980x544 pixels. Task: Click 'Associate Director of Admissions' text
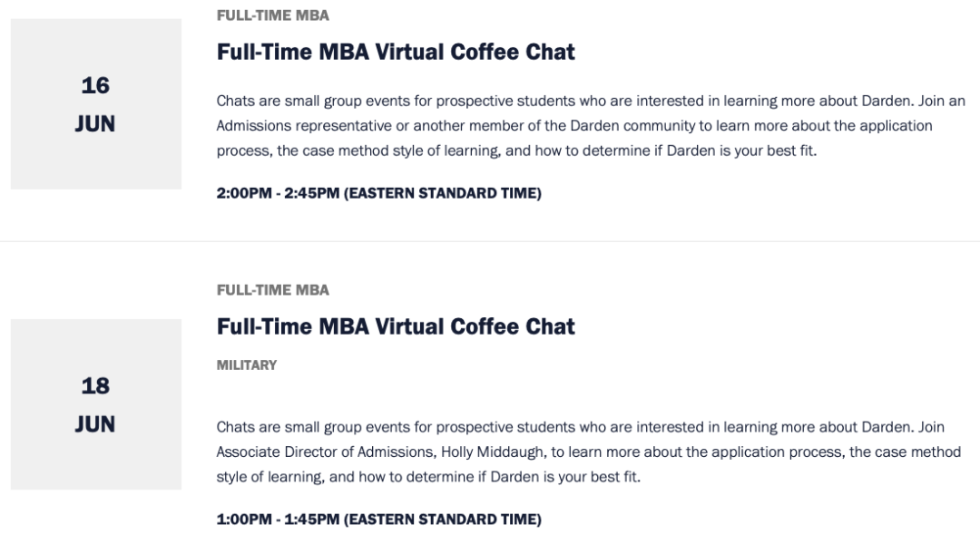tap(326, 452)
